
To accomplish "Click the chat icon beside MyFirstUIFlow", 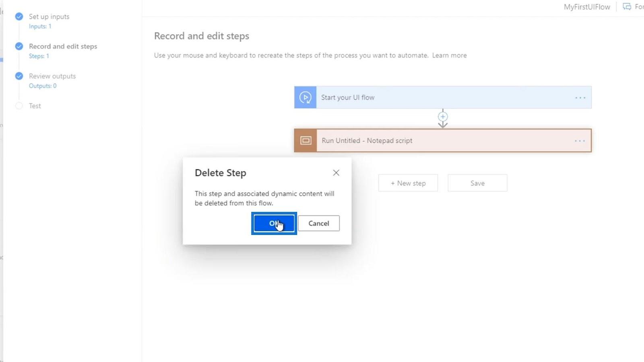I will point(627,7).
